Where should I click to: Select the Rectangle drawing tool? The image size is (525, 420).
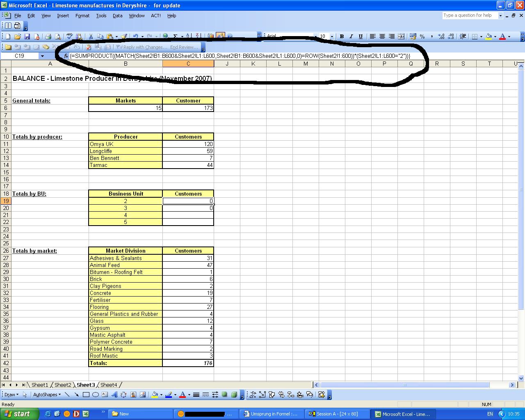coord(86,395)
